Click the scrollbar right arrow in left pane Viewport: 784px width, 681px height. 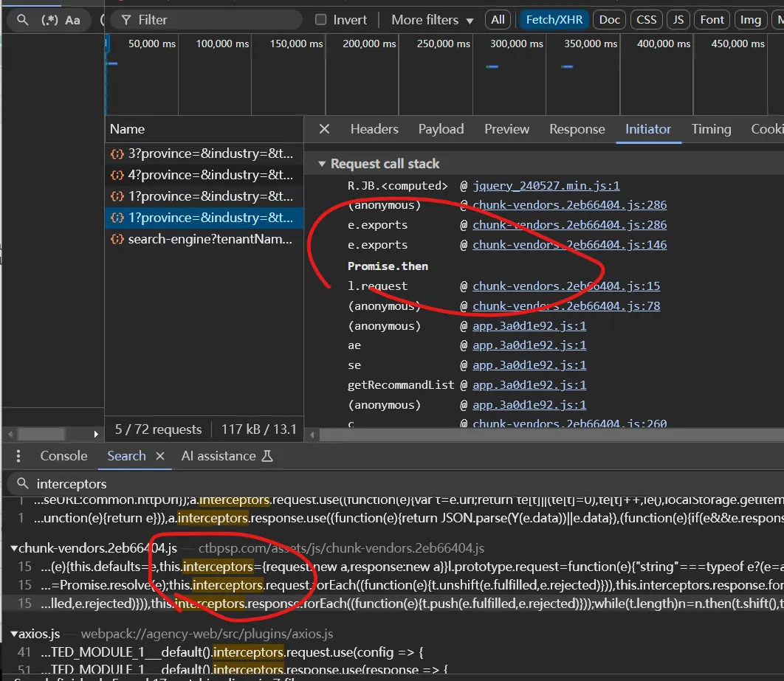pyautogui.click(x=96, y=434)
